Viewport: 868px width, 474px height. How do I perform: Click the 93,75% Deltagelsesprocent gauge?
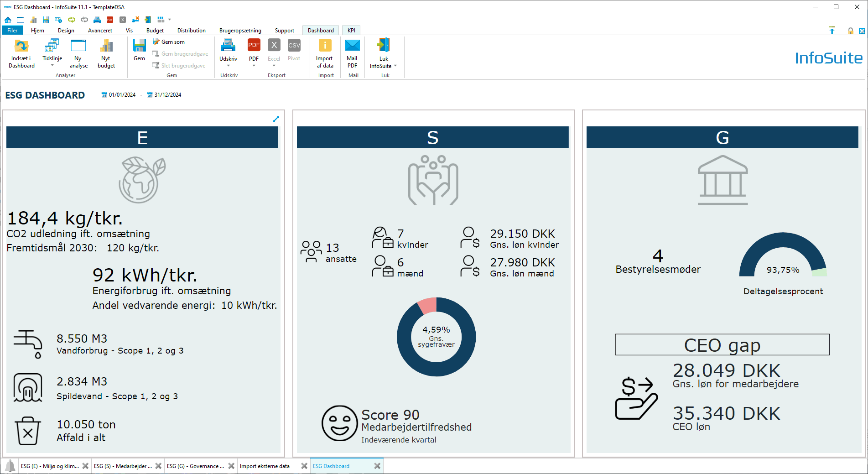[783, 255]
